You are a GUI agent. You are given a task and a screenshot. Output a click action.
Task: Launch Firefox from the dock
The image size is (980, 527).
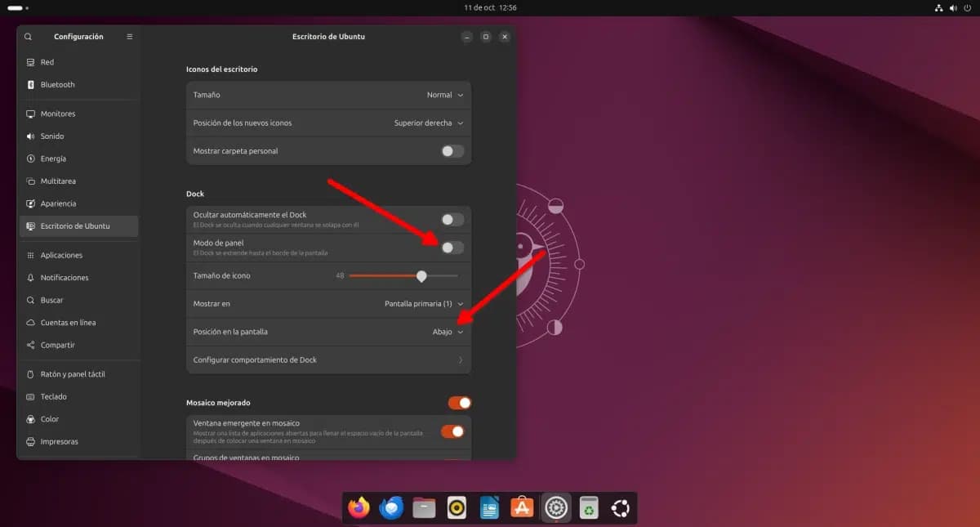(359, 508)
